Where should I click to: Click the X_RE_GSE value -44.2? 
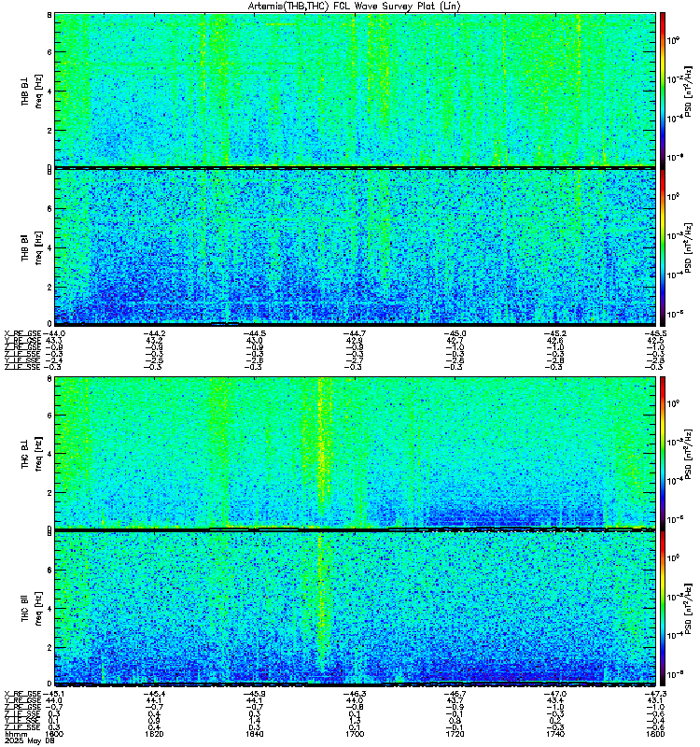click(x=154, y=333)
